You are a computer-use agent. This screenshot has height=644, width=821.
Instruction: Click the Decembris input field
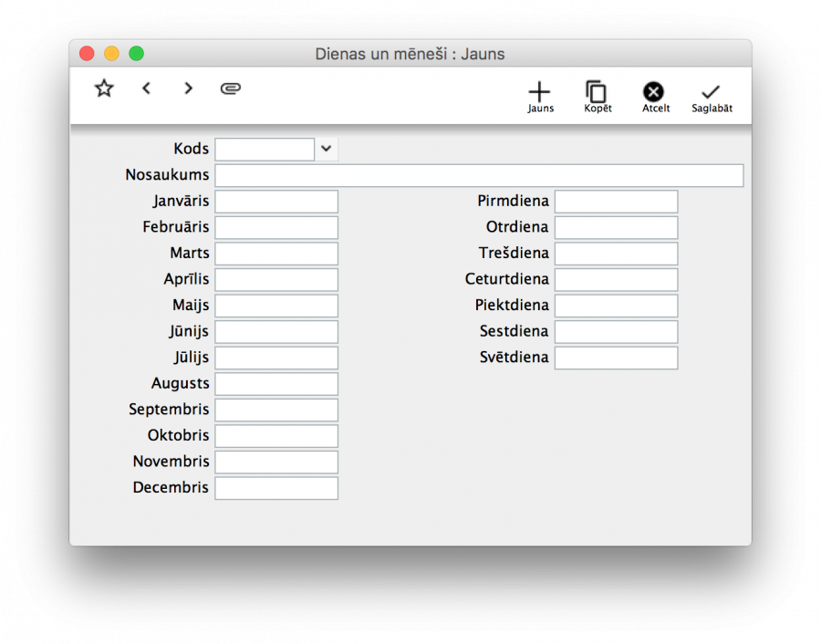point(276,488)
